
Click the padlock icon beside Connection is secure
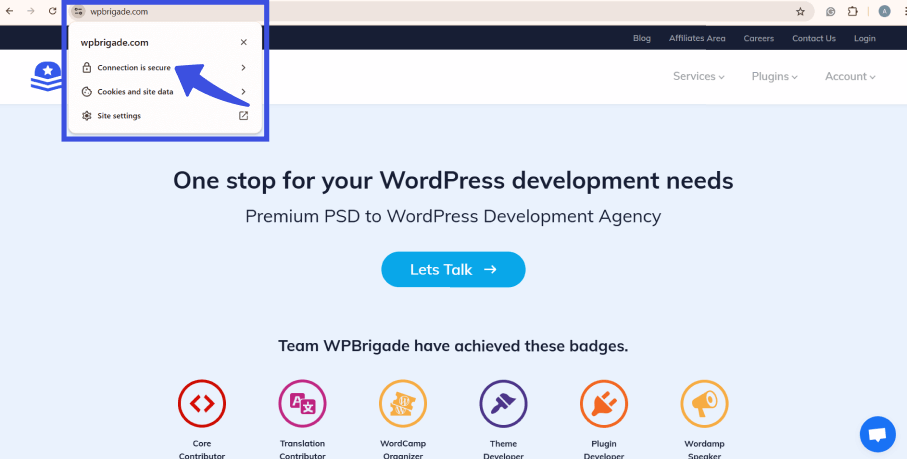click(x=86, y=68)
